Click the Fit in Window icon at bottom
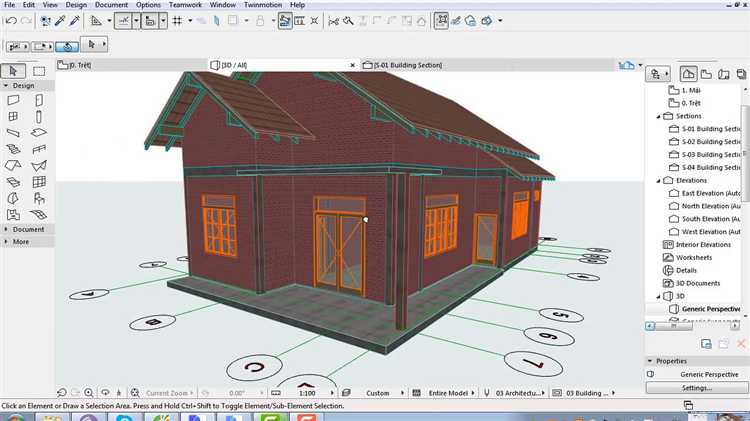Screen dimensions: 750x421 tap(135, 393)
